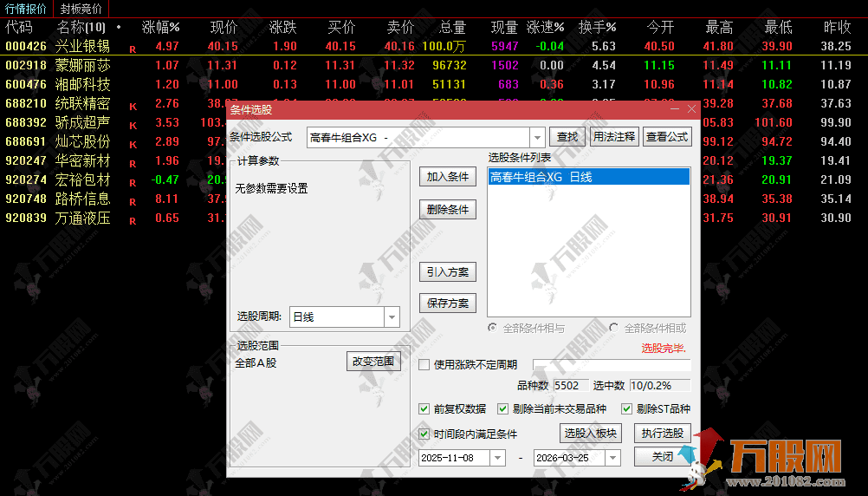The image size is (868, 496).
Task: Click the R marker beside 路桥信息
Action: pos(133,202)
